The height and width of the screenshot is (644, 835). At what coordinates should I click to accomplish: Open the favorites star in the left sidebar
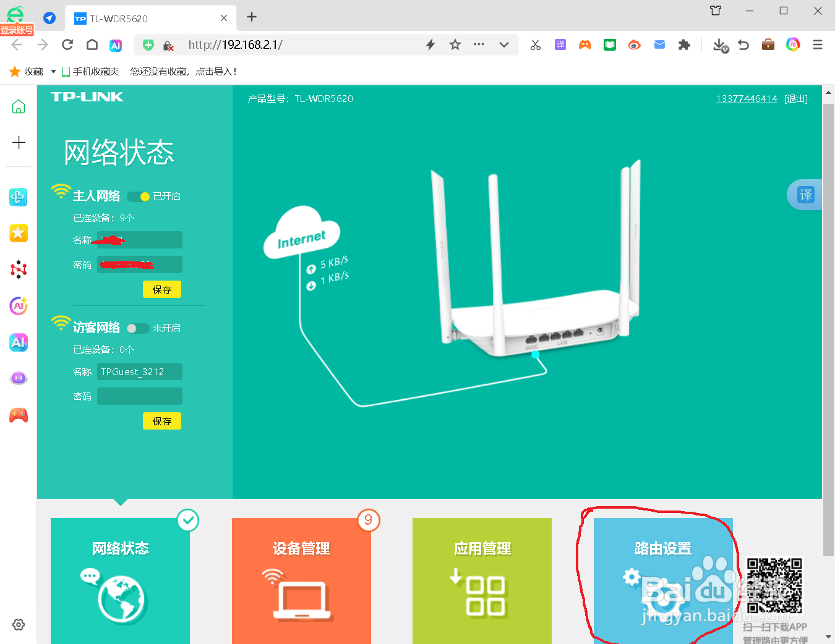point(19,233)
